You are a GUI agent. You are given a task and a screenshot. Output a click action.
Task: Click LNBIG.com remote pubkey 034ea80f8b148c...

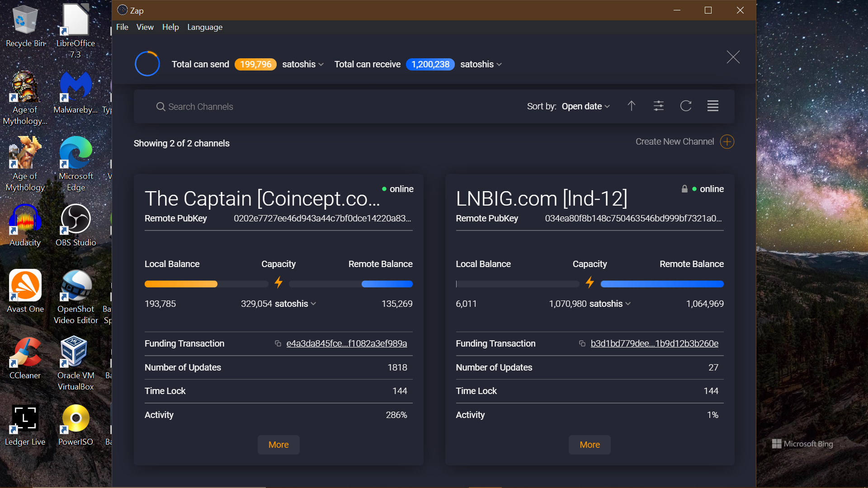633,218
